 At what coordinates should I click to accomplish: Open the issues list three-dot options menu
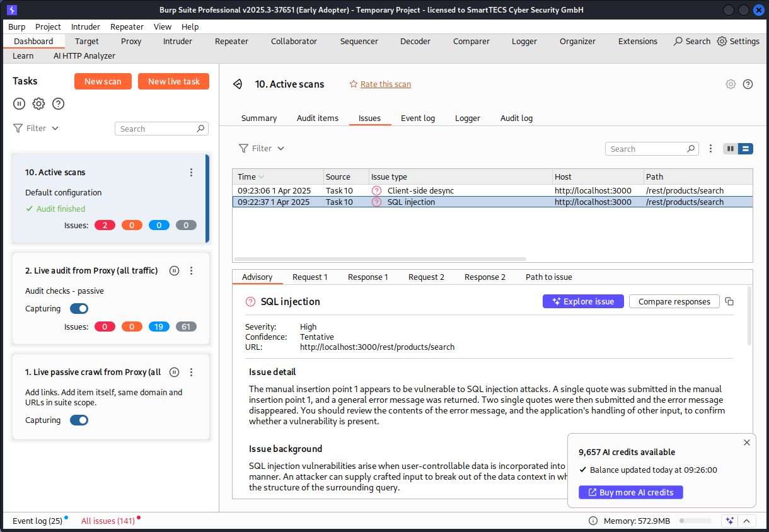click(710, 148)
